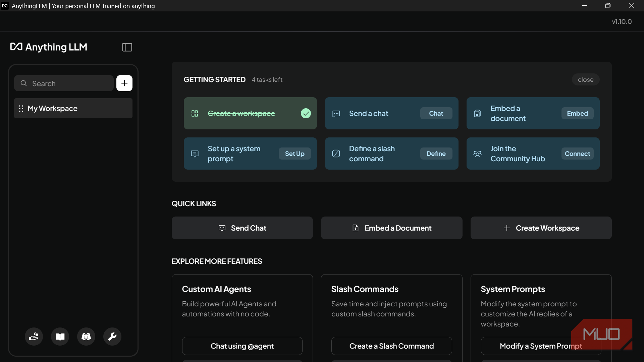Click the plus icon to add new workspace
The height and width of the screenshot is (362, 644).
(124, 83)
